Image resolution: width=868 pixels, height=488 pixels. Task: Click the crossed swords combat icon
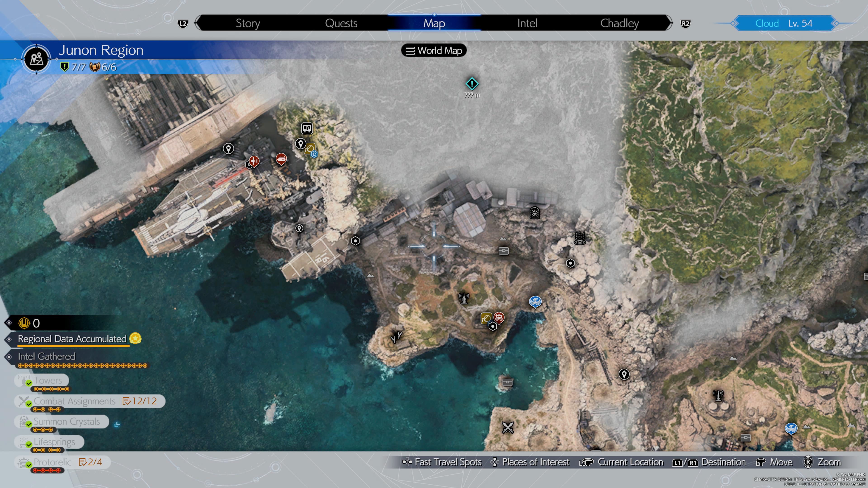(x=507, y=427)
